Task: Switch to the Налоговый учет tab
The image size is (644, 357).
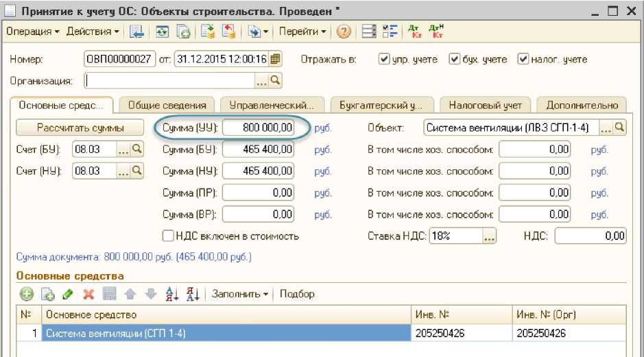Action: (x=485, y=106)
